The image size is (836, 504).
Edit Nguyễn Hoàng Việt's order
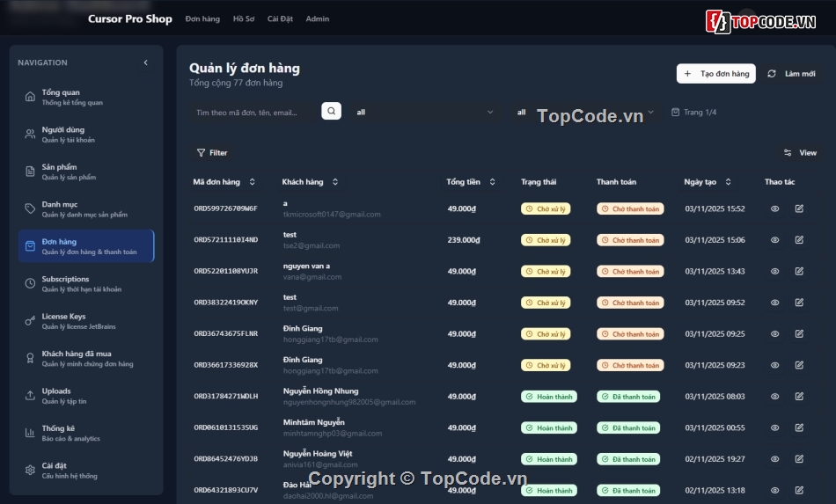coord(799,459)
